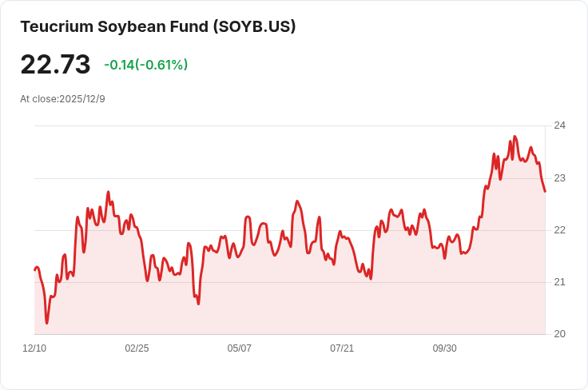The width and height of the screenshot is (588, 390).
Task: Click the chart line's highest peak near 24
Action: click(x=514, y=137)
